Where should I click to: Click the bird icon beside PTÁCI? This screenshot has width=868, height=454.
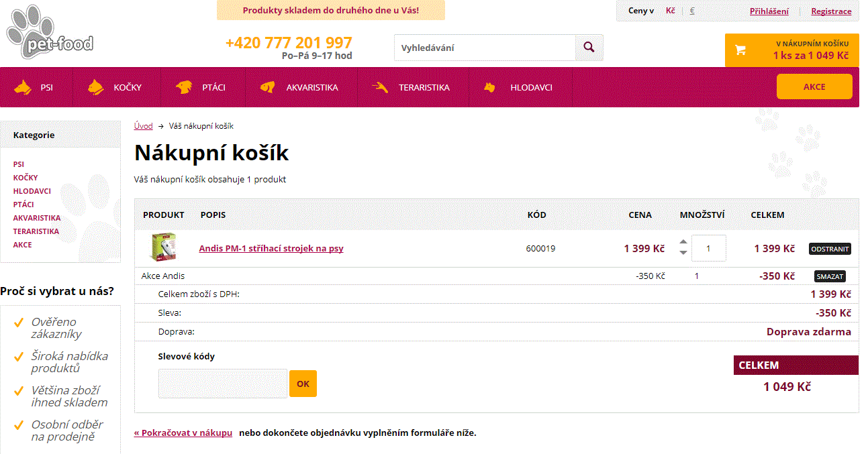coord(184,87)
